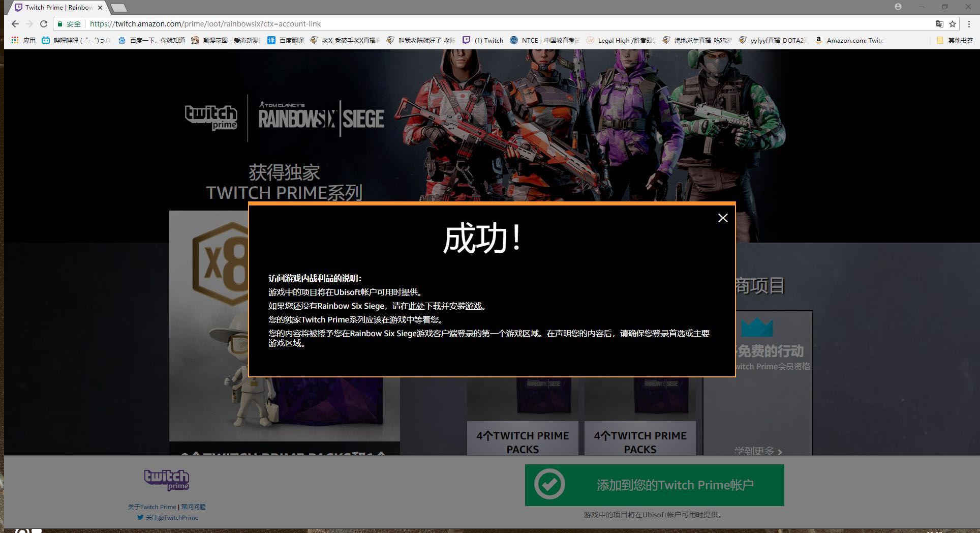
Task: Click the 访问游戏内战利品的说明 text
Action: (x=315, y=279)
